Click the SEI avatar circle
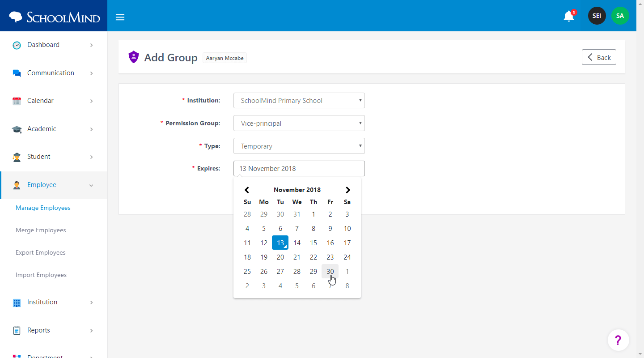 (597, 16)
